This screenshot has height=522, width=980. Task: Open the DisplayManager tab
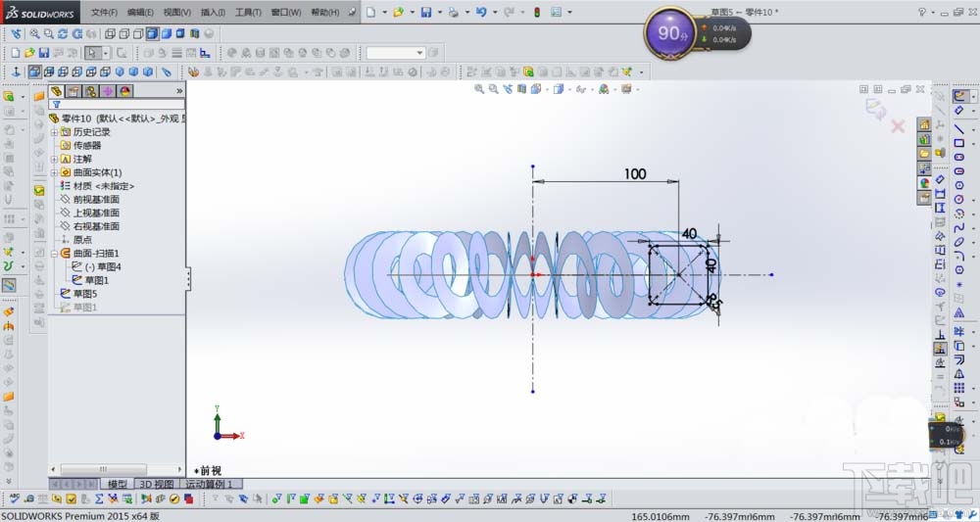(x=125, y=91)
